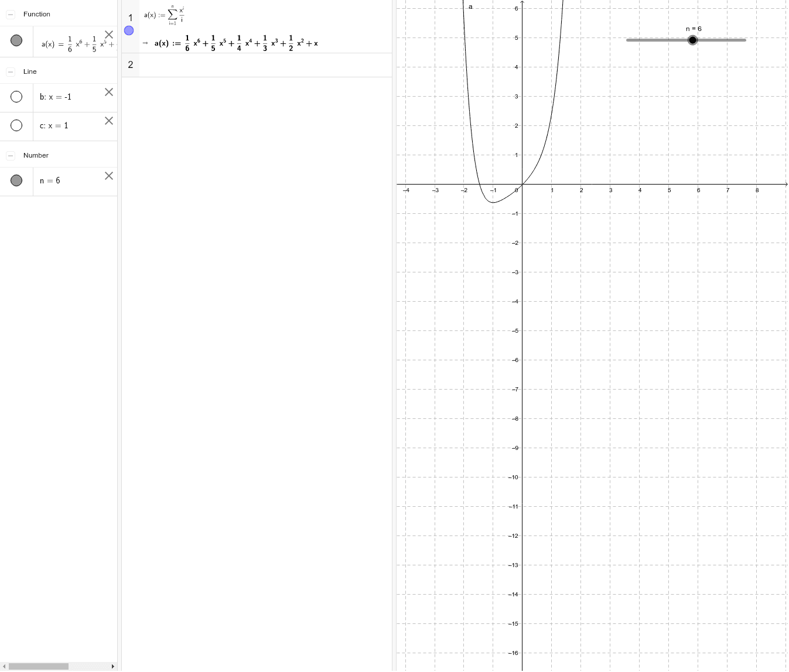The image size is (789, 672).
Task: Delete function a(x) using its X icon
Action: (109, 35)
